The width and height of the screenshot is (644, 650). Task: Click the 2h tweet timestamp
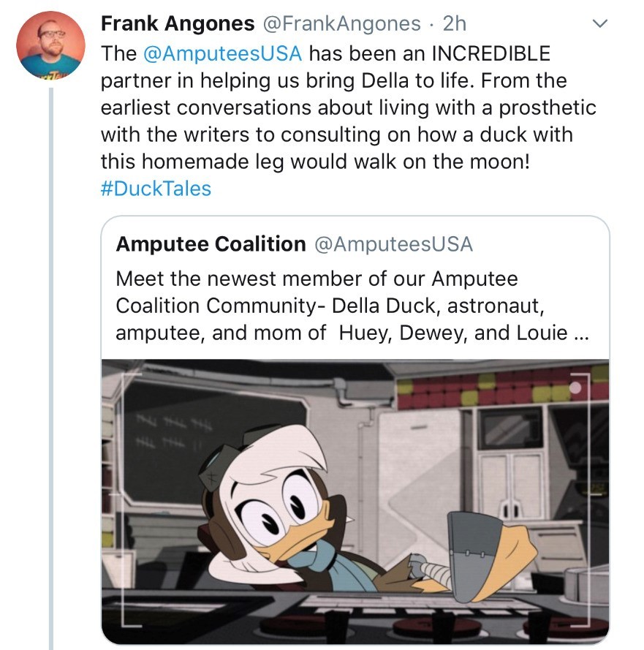pos(454,23)
